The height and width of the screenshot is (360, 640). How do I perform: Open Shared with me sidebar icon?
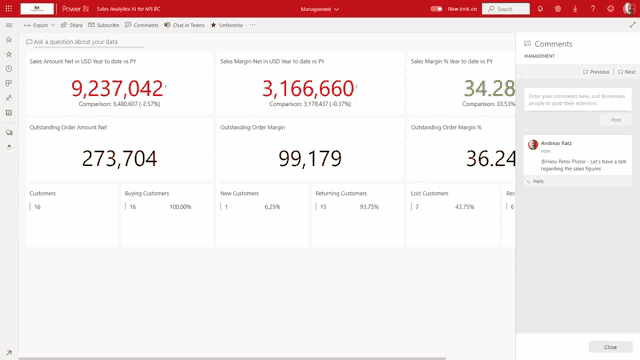[9, 98]
